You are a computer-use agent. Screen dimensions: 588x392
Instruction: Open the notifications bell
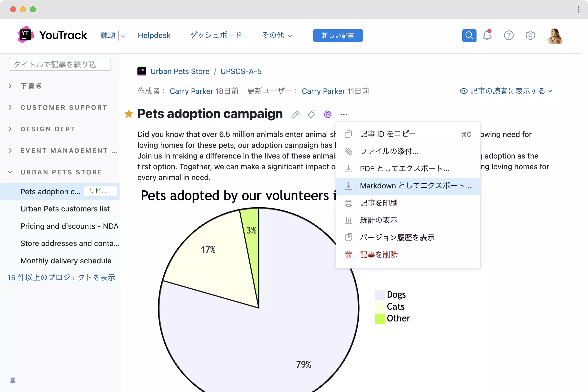pyautogui.click(x=487, y=35)
